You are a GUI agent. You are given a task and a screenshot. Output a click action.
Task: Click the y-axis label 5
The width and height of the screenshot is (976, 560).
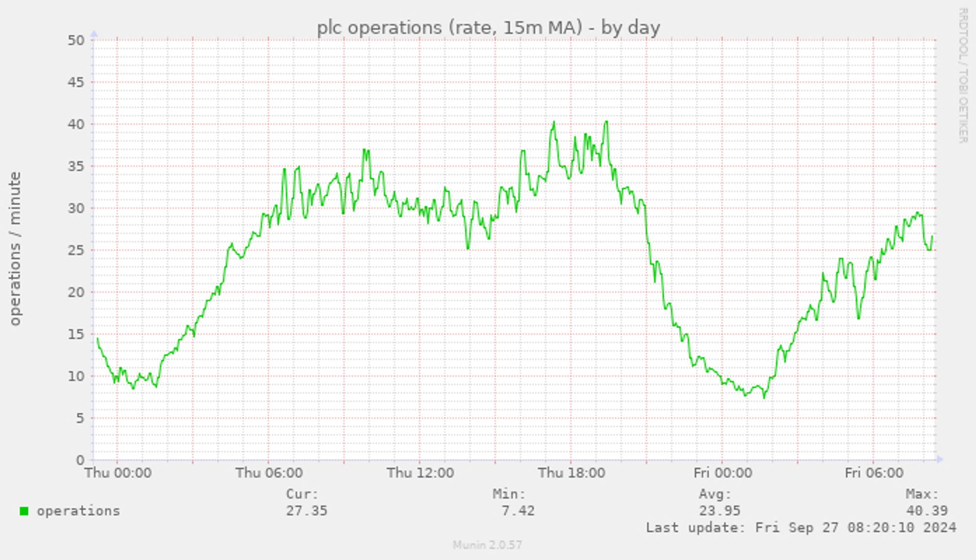pos(81,418)
